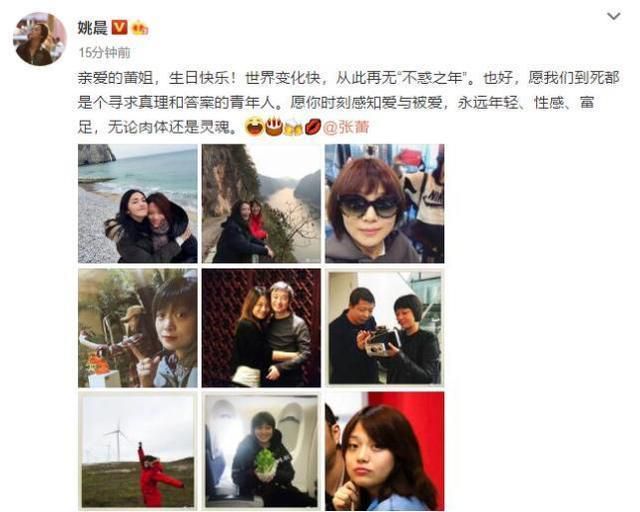
Task: Open the camera viewing photo thumbnail
Action: pos(384,328)
